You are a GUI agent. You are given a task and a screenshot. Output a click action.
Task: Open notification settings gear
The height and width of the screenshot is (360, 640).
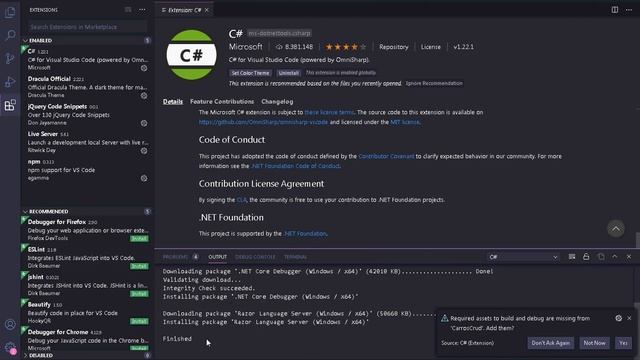[619, 318]
